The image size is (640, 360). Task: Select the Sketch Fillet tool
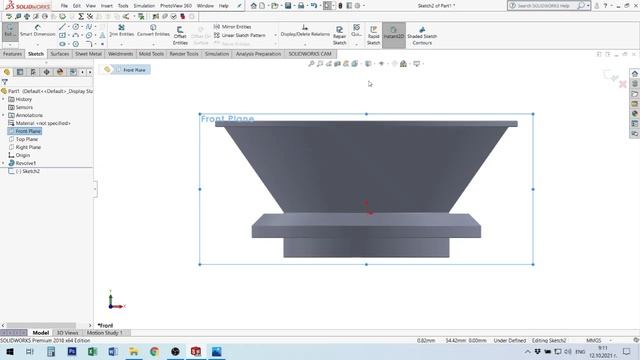(x=89, y=44)
